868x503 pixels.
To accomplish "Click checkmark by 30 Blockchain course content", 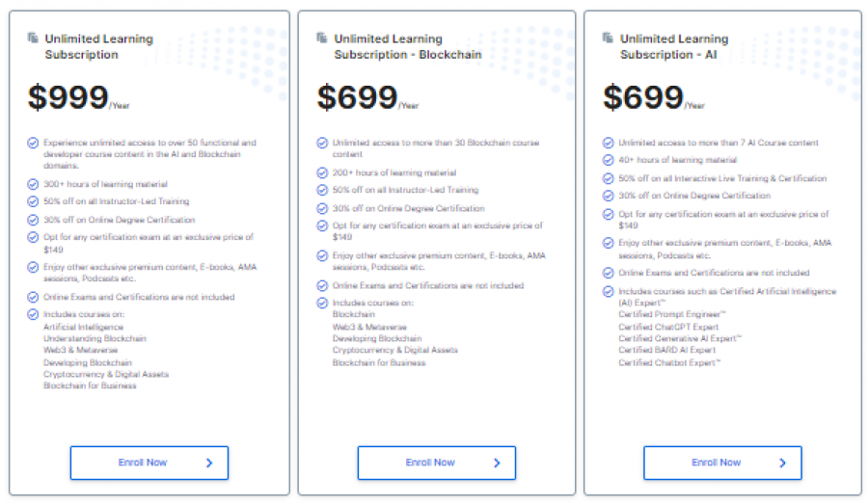I will click(x=322, y=143).
